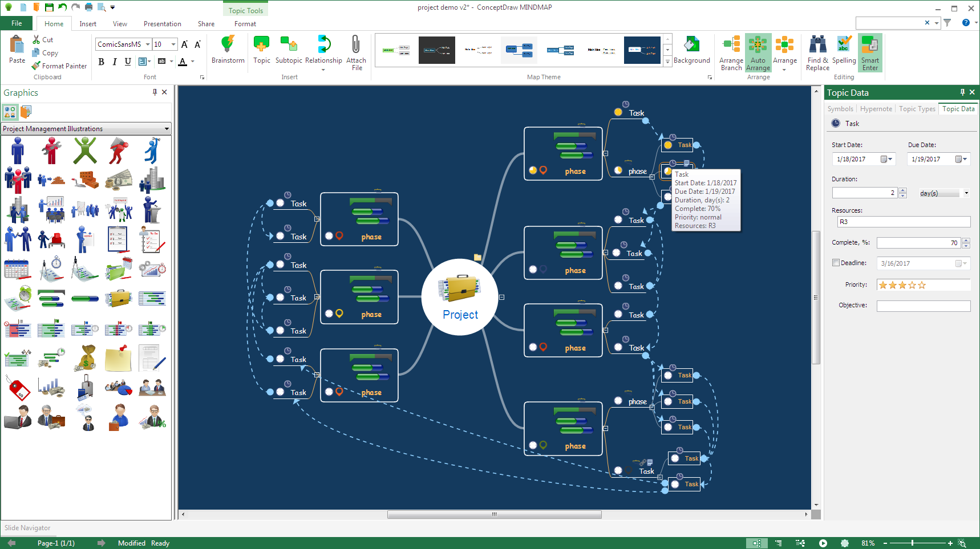Open the Help icon at top right
The image size is (980, 549).
pyautogui.click(x=966, y=23)
